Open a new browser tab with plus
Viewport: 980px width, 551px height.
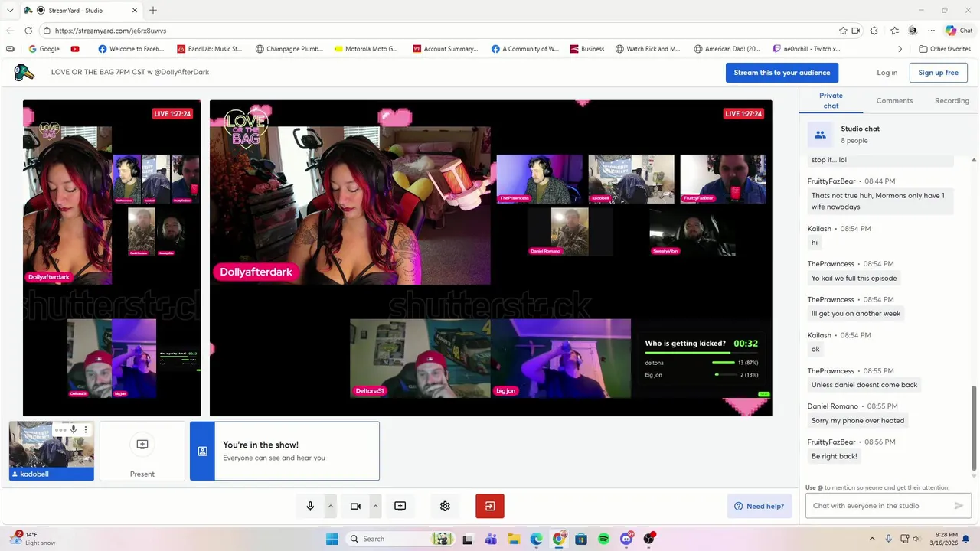(x=153, y=10)
